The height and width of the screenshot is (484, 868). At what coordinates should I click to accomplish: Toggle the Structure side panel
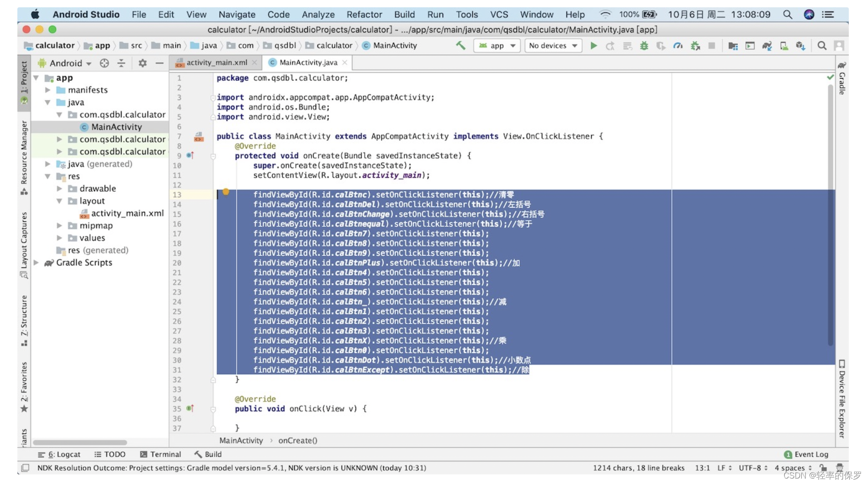pyautogui.click(x=24, y=321)
